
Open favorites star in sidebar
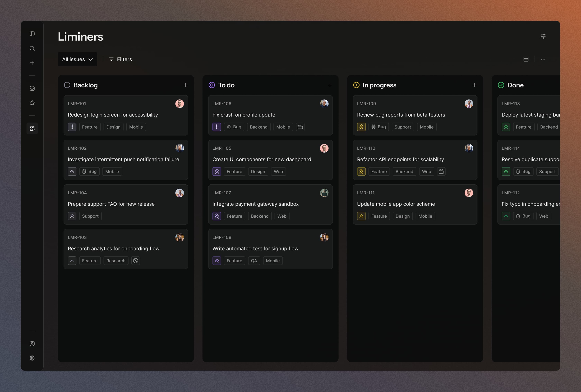32,103
